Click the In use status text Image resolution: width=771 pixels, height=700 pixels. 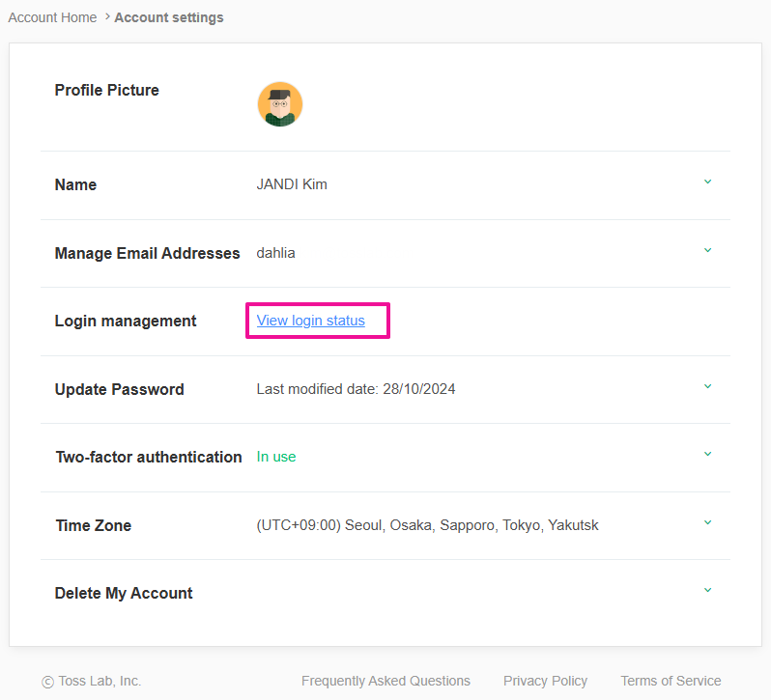[x=276, y=457]
